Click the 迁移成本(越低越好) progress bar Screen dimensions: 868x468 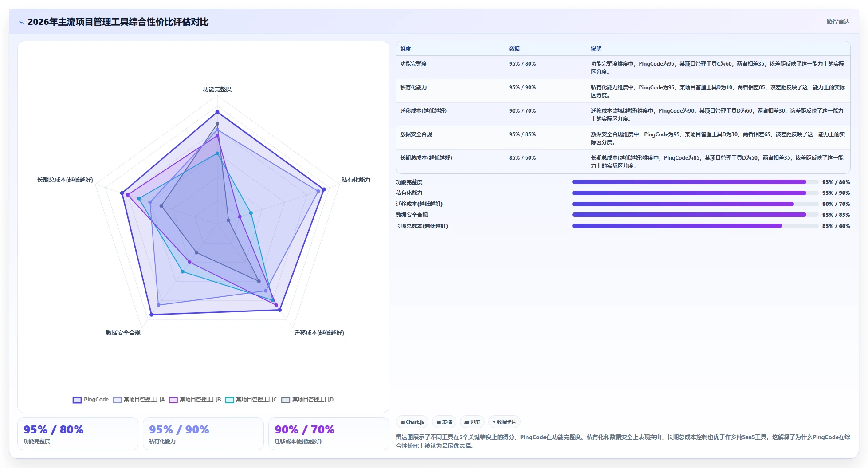695,204
